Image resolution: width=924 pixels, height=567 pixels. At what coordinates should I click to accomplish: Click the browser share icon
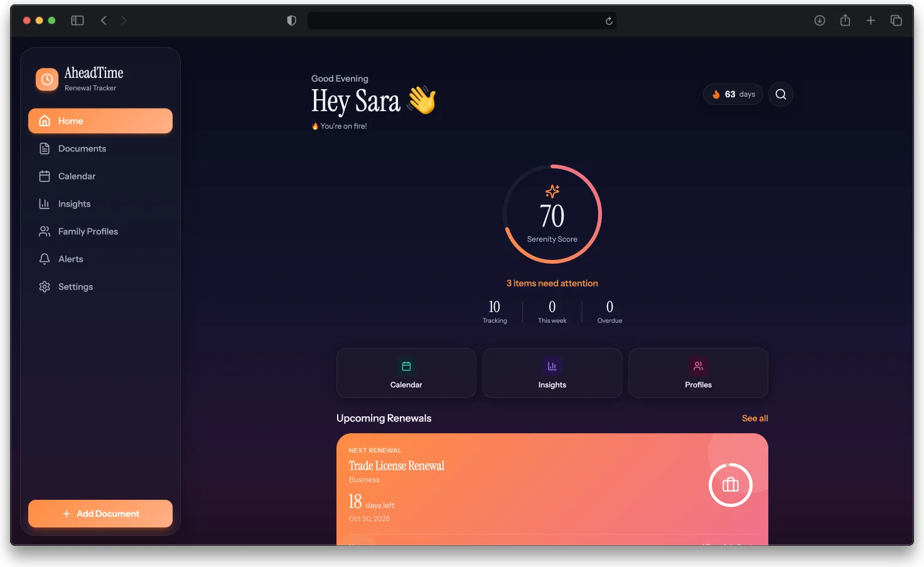(846, 20)
